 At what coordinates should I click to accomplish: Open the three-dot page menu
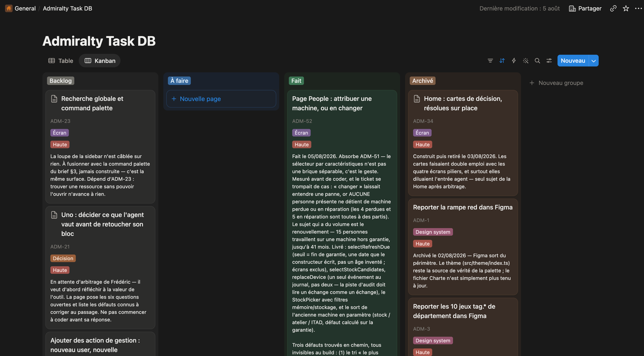tap(638, 8)
